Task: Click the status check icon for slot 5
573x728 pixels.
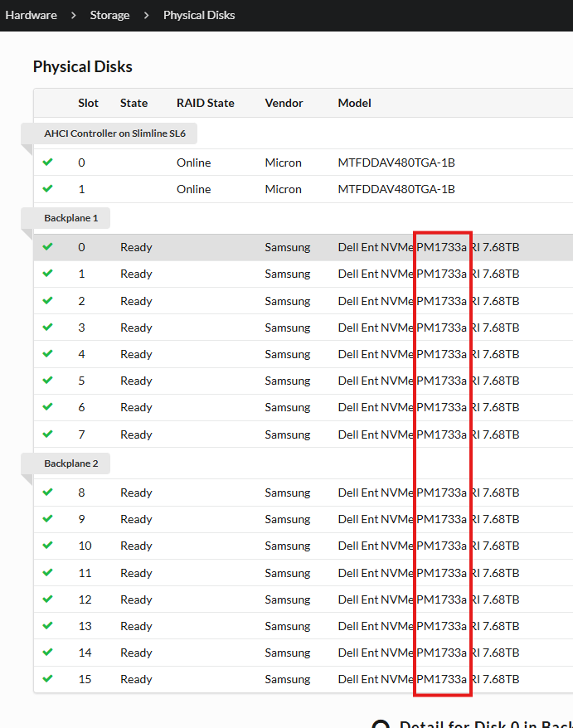Action: 47,380
